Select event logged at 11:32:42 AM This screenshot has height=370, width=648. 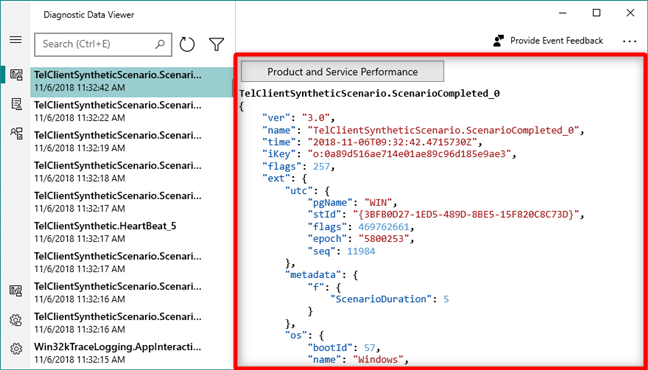tap(131, 82)
